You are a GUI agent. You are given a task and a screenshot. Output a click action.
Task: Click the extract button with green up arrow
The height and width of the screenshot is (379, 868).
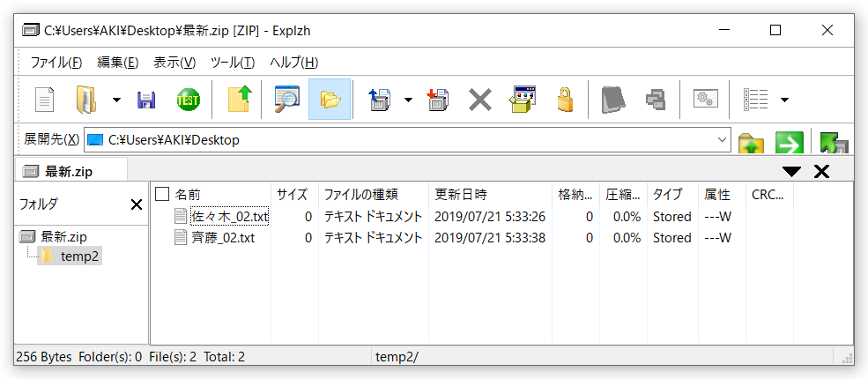click(240, 100)
